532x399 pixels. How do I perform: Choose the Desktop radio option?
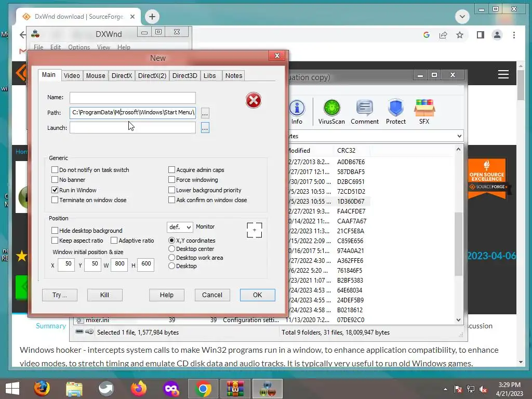point(171,266)
